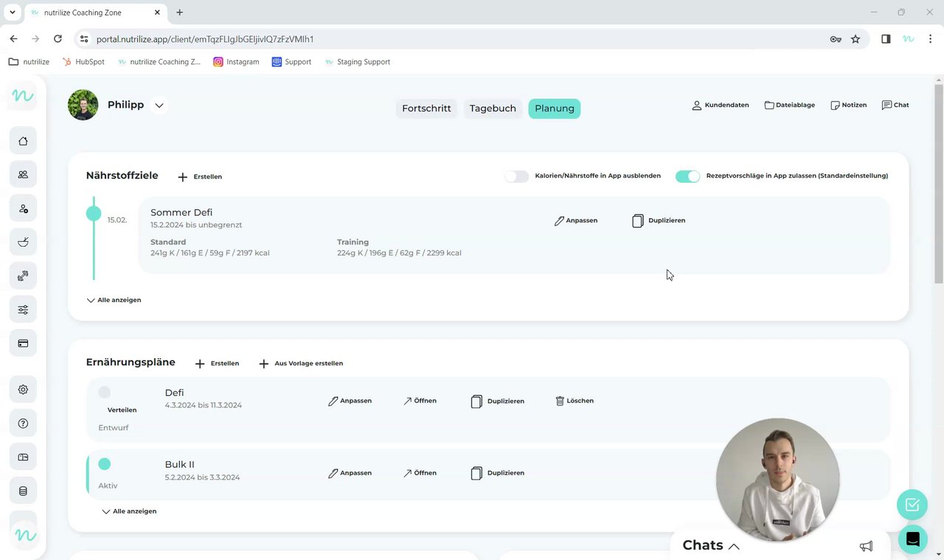The width and height of the screenshot is (944, 560).
Task: Open the database stack sidebar icon
Action: click(23, 491)
